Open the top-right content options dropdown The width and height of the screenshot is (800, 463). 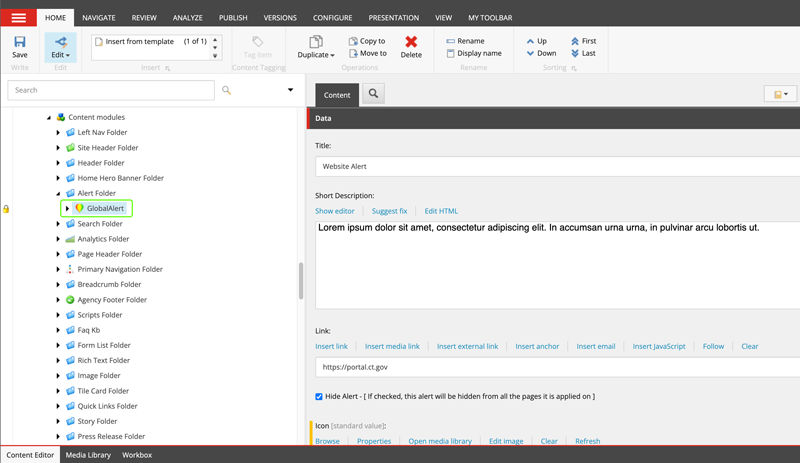pyautogui.click(x=781, y=94)
